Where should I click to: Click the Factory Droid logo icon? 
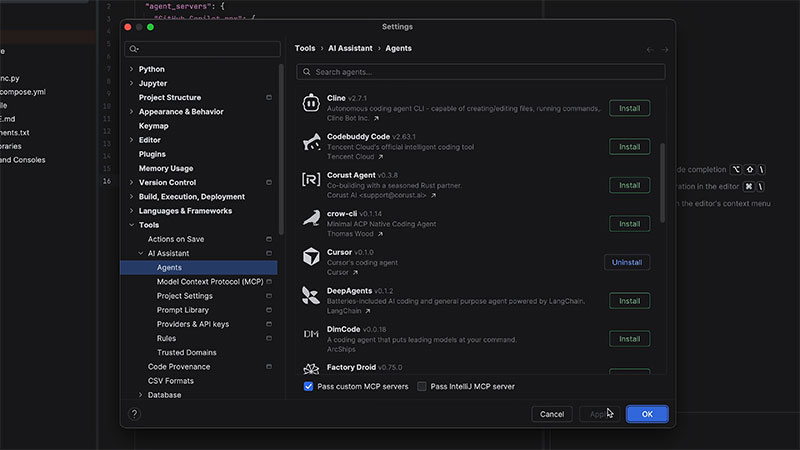tap(311, 368)
